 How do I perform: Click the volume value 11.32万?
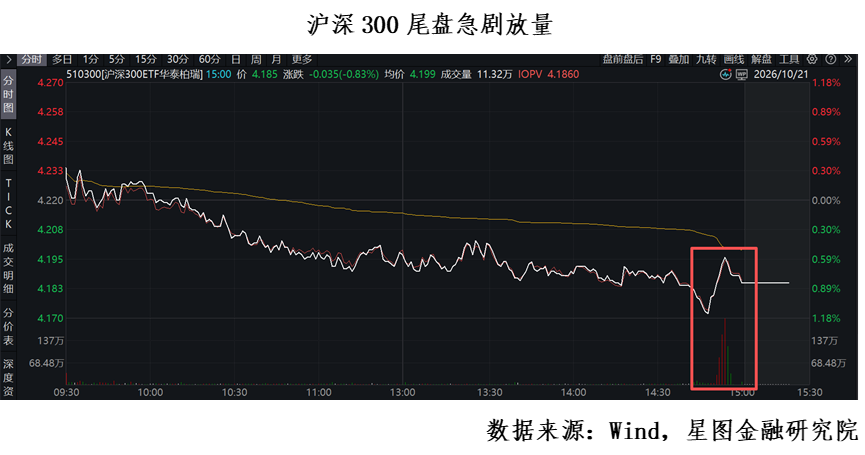(495, 74)
